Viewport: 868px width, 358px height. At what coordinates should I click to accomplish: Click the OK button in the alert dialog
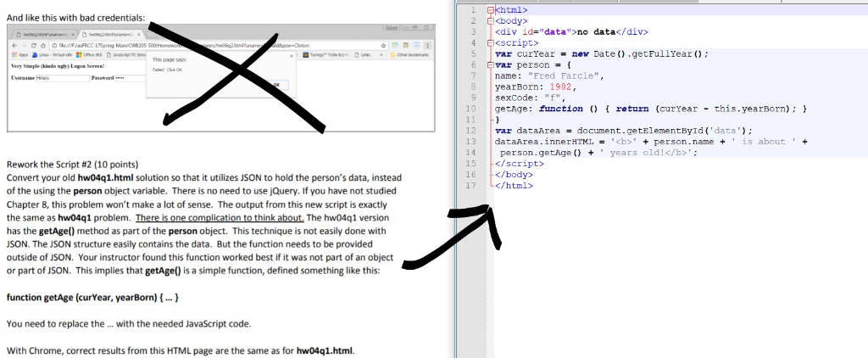point(275,85)
